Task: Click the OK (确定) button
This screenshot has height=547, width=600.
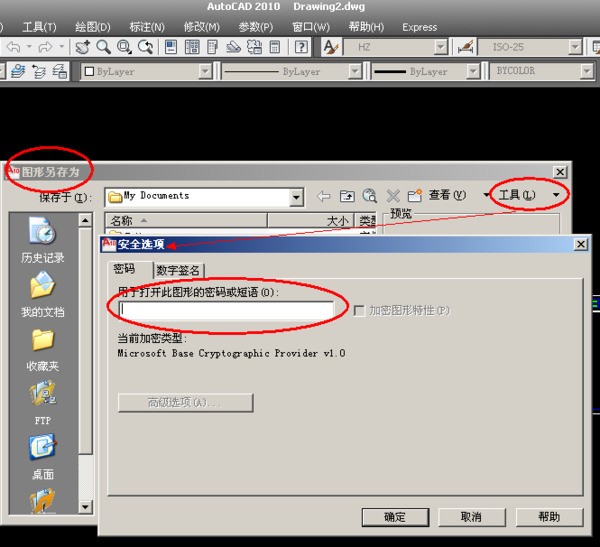Action: (395, 517)
